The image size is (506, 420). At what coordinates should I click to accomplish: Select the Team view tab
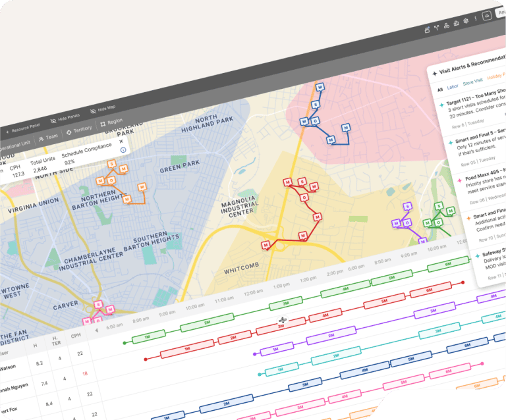(48, 138)
